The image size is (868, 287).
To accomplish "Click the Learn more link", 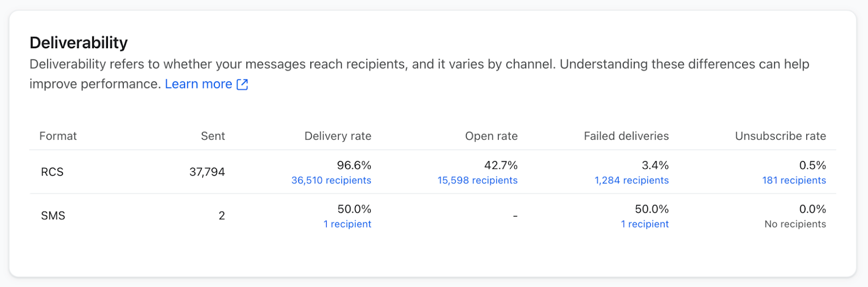I will click(x=199, y=84).
